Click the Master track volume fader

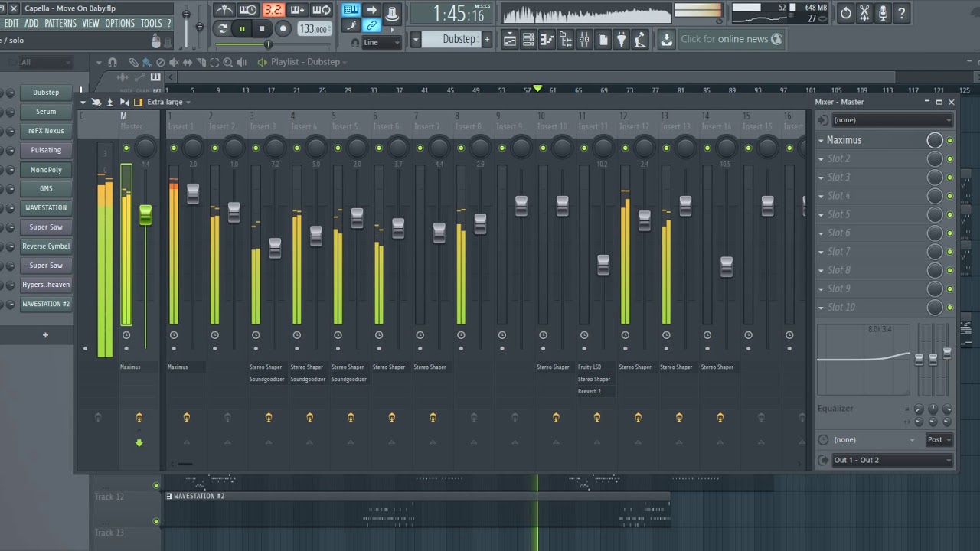145,214
